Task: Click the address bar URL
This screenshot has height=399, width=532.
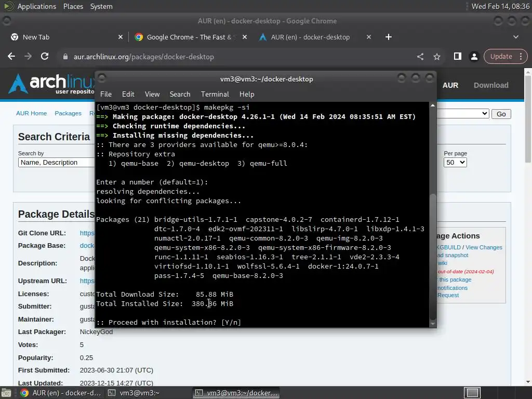Action: tap(143, 57)
